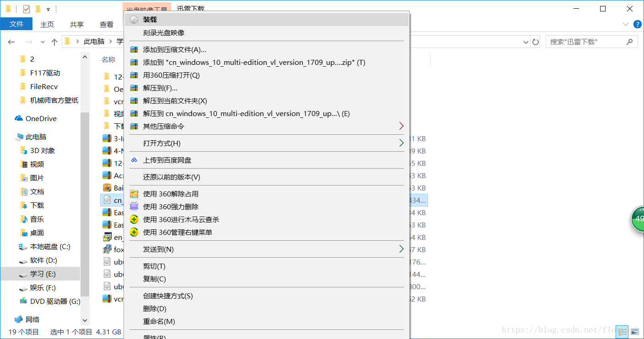The image size is (644, 339).
Task: Click the 本地磁盘 (C:) drive icon
Action: tap(23, 247)
